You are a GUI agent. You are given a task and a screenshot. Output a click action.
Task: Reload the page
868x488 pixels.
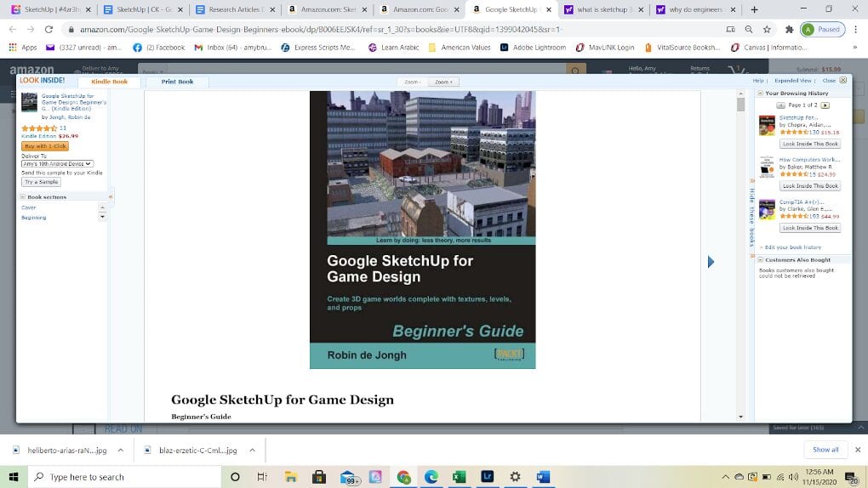[49, 29]
